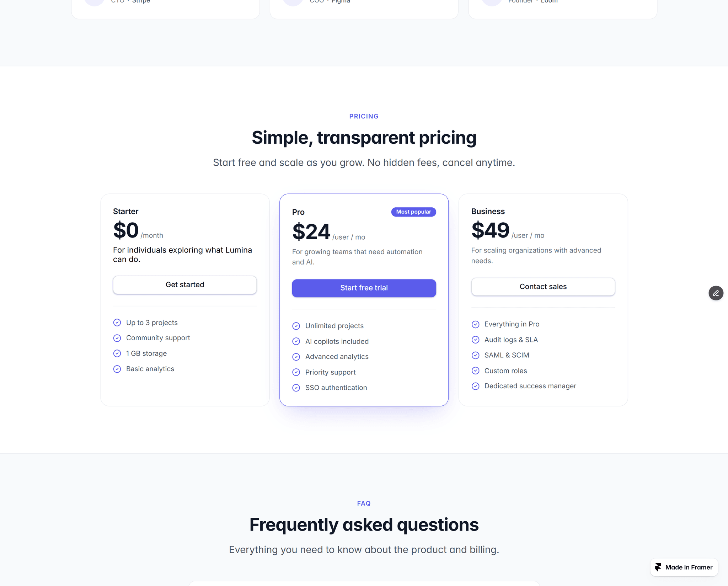Click checkmark icon beside Dedicated success manager
Image resolution: width=728 pixels, height=586 pixels.
(475, 386)
